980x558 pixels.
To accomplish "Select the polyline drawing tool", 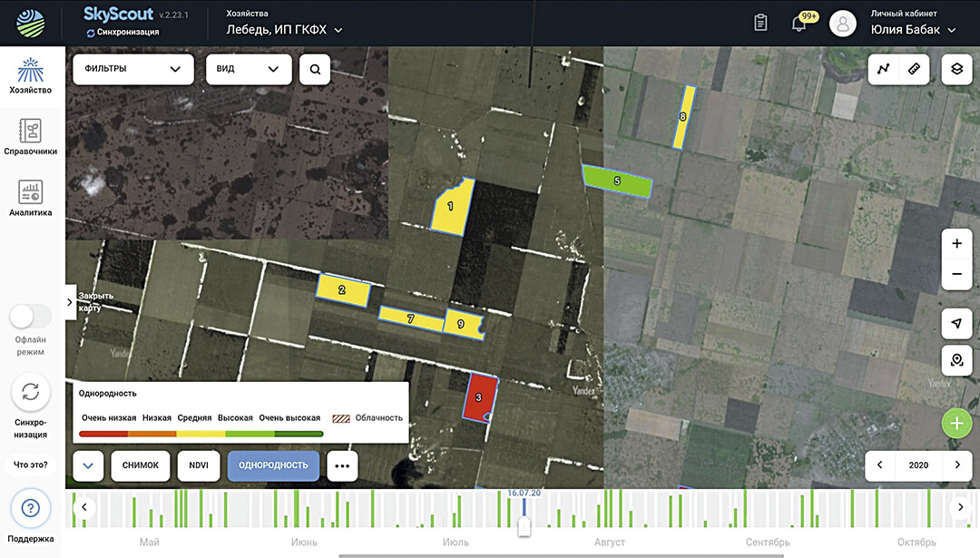I will click(x=885, y=69).
